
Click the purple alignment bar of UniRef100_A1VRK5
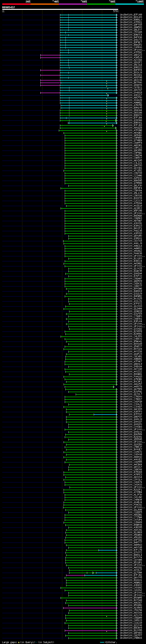[90, 608]
